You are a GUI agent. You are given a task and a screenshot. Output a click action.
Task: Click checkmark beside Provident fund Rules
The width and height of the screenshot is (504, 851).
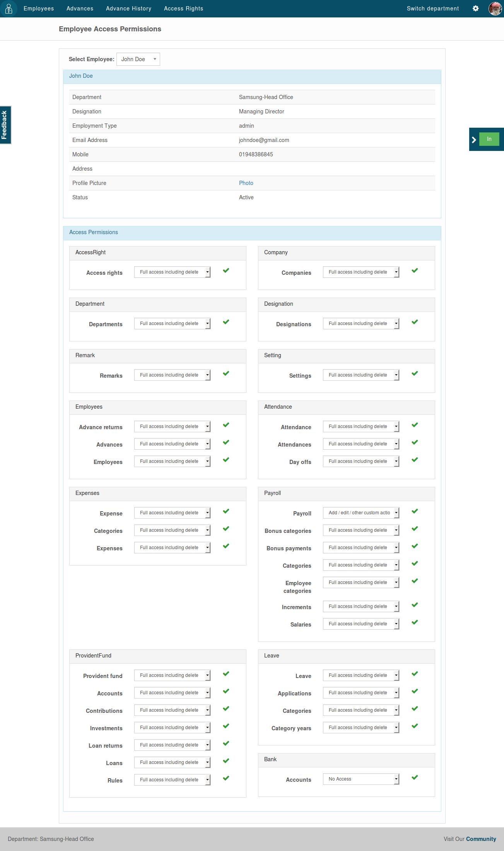(x=226, y=778)
